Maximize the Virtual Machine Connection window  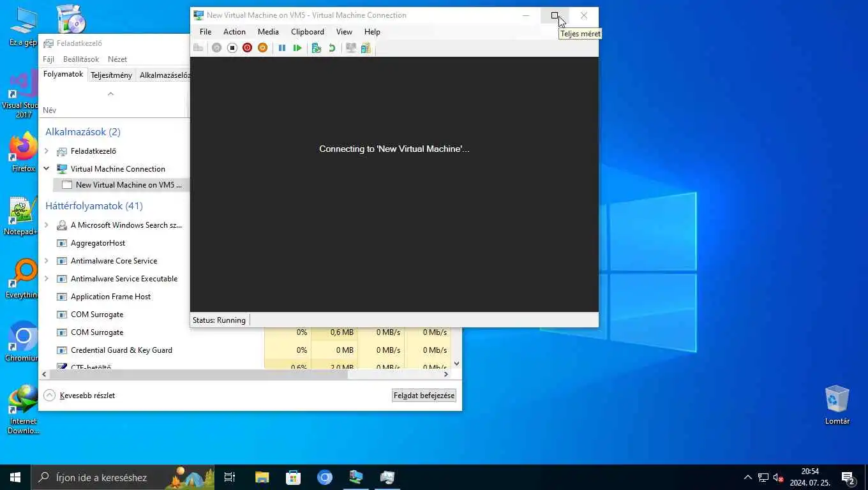tap(555, 15)
